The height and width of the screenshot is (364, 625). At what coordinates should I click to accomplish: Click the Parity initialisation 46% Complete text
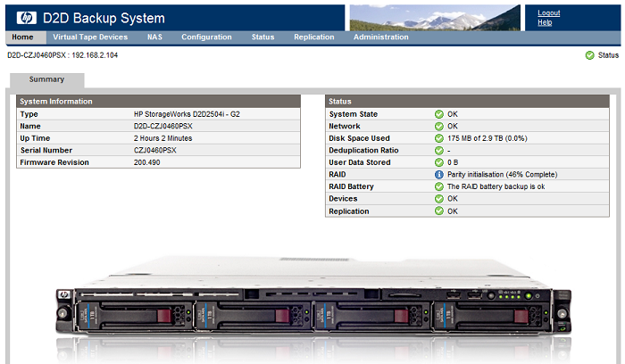click(502, 175)
